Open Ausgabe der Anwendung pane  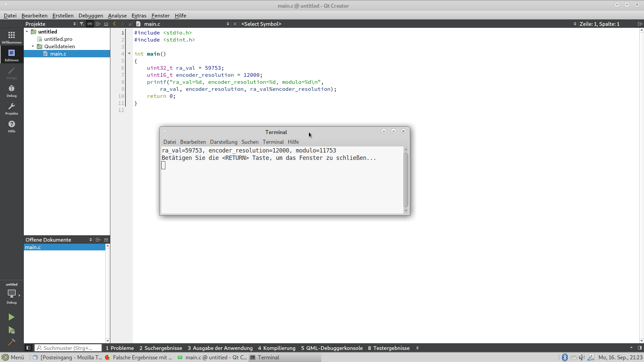(220, 348)
